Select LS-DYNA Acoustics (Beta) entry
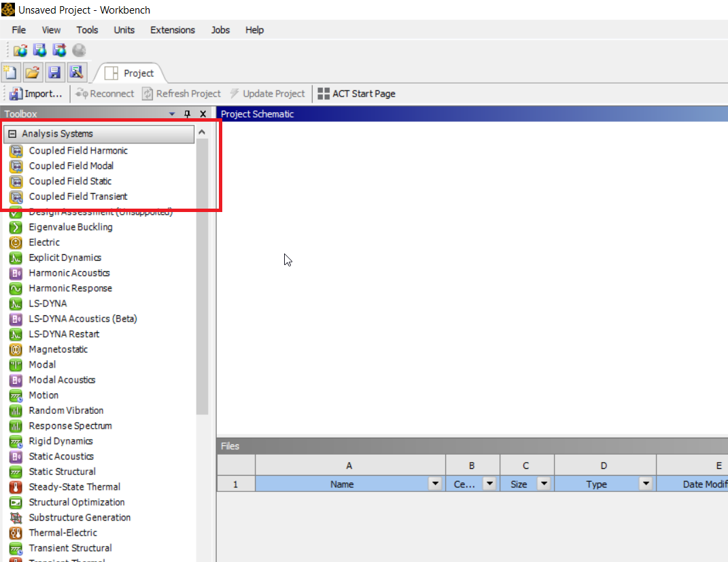 point(83,319)
